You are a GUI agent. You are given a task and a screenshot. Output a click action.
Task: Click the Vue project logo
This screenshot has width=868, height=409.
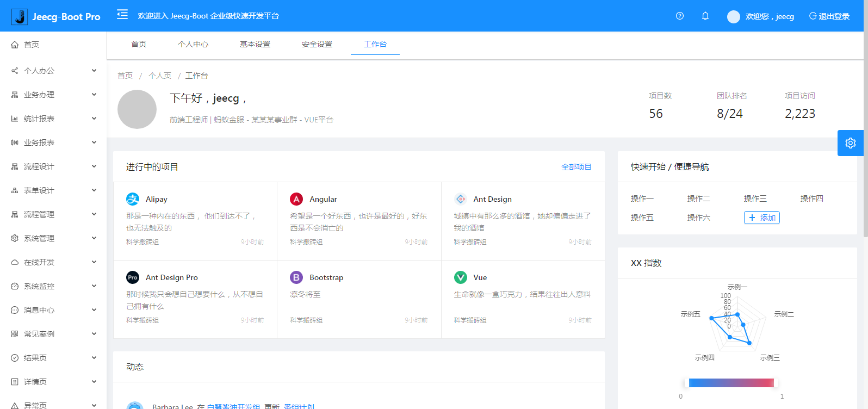pos(461,277)
